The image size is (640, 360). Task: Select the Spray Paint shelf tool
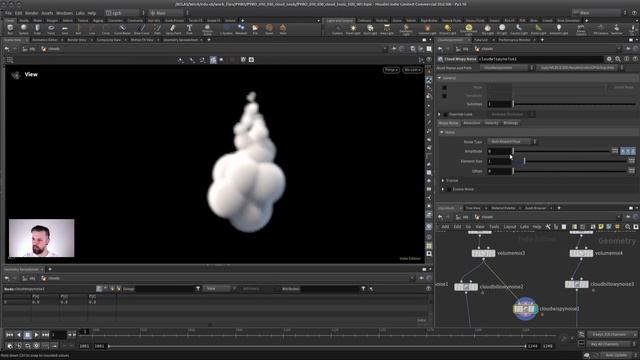pos(173,29)
